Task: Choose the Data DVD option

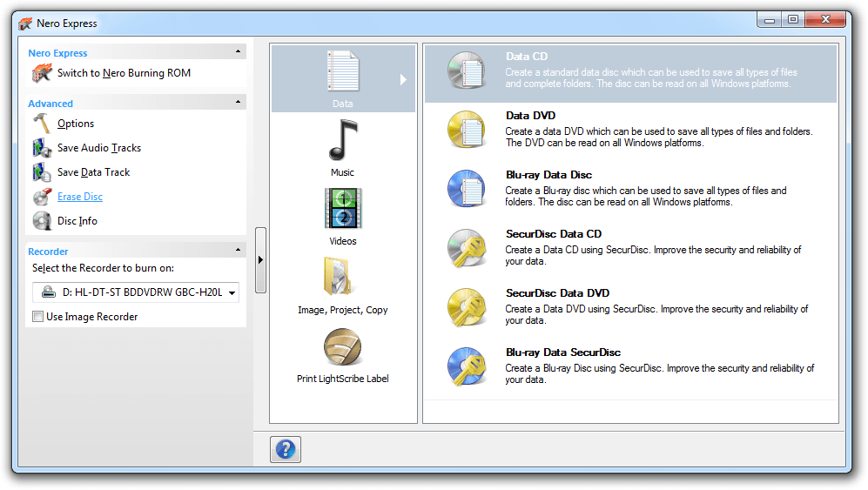Action: tap(530, 116)
